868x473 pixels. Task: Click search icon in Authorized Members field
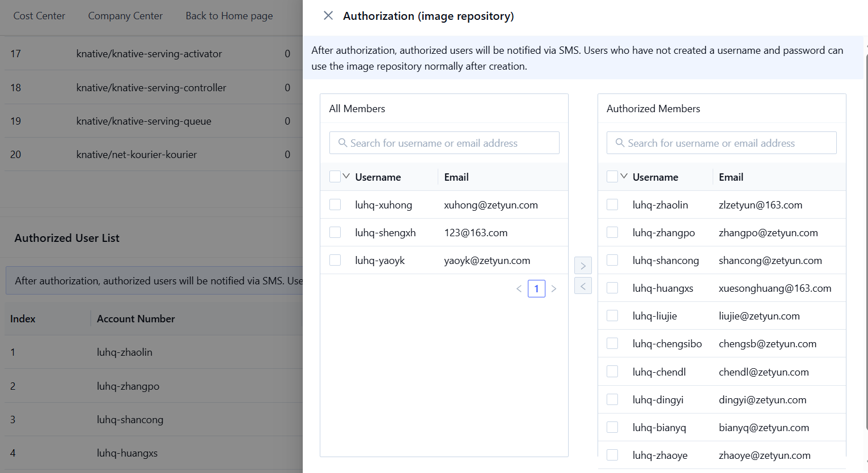click(620, 143)
